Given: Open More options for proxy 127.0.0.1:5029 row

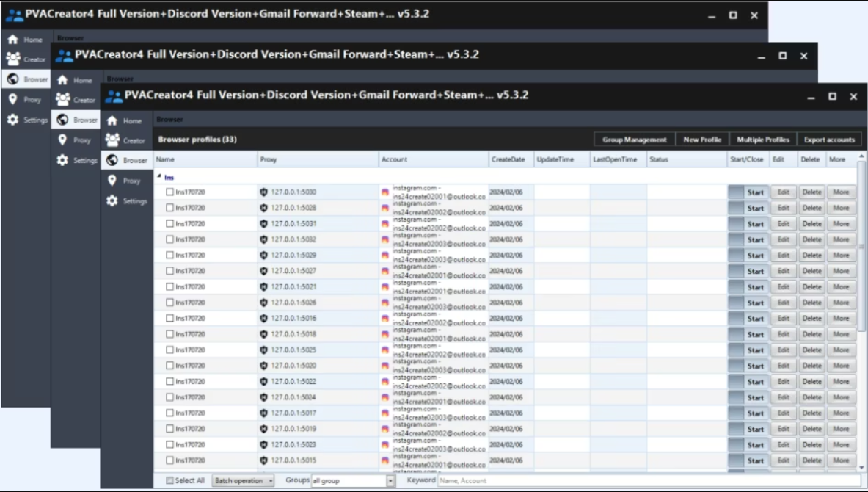Looking at the screenshot, I should pyautogui.click(x=841, y=256).
